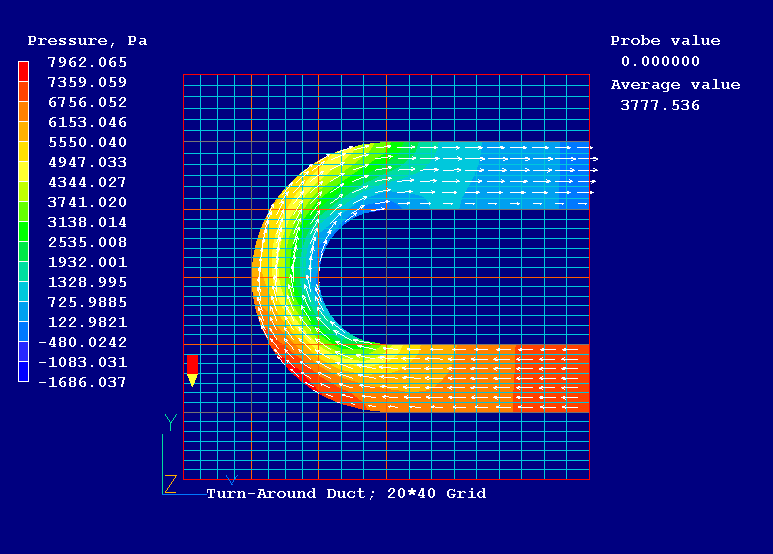Image resolution: width=773 pixels, height=554 pixels.
Task: Click the Y axis label of orientation triad
Action: [171, 422]
